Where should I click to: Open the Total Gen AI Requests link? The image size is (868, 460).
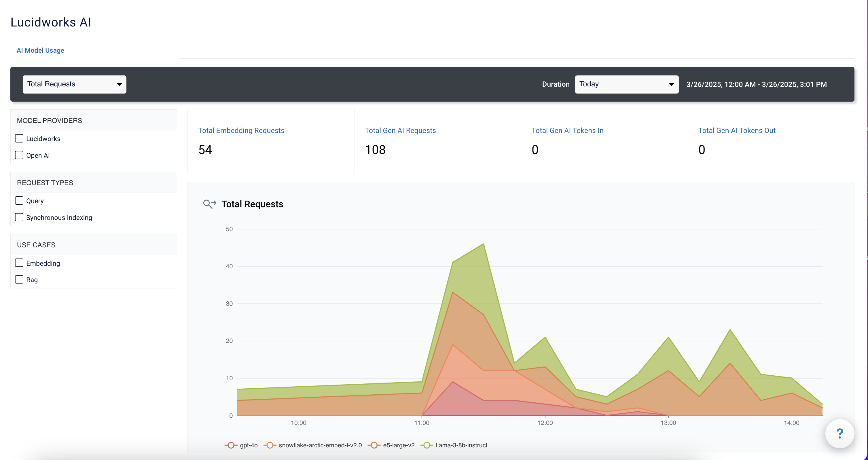400,130
